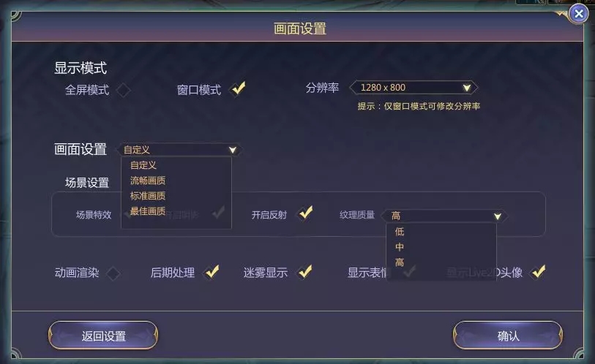
Task: Click the 纹理质量 dropdown arrow
Action: [x=498, y=216]
